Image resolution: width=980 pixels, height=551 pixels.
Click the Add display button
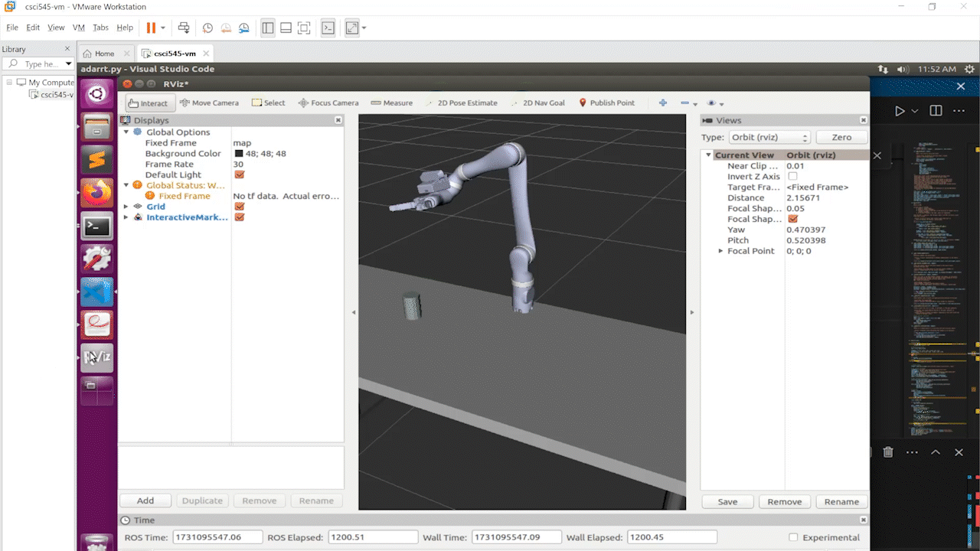click(x=145, y=501)
